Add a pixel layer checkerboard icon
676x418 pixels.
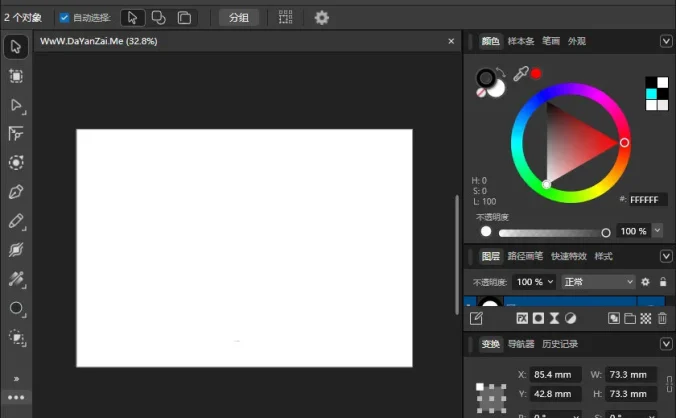pos(646,318)
